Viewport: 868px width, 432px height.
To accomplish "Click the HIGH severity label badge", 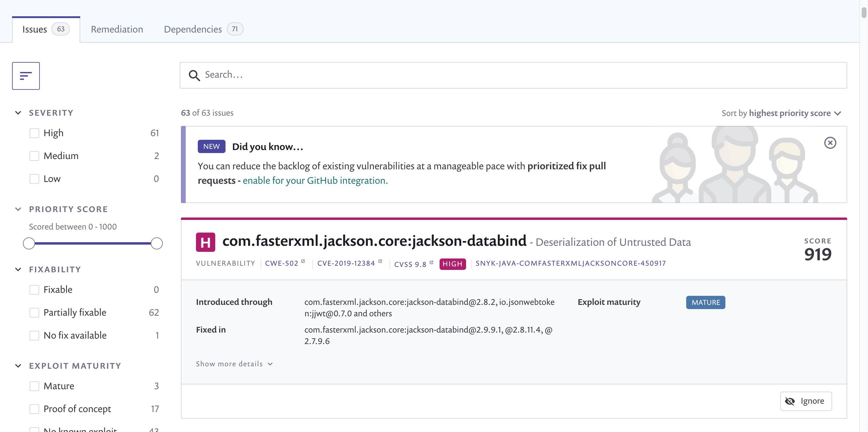I will [453, 264].
